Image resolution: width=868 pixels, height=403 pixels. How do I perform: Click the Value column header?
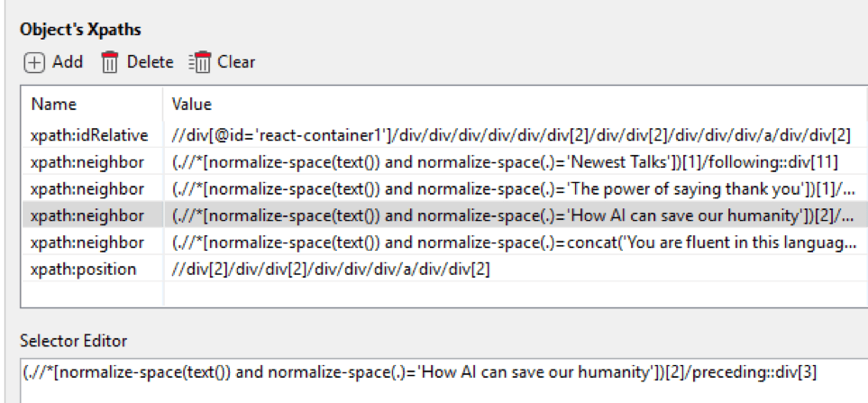[x=191, y=104]
